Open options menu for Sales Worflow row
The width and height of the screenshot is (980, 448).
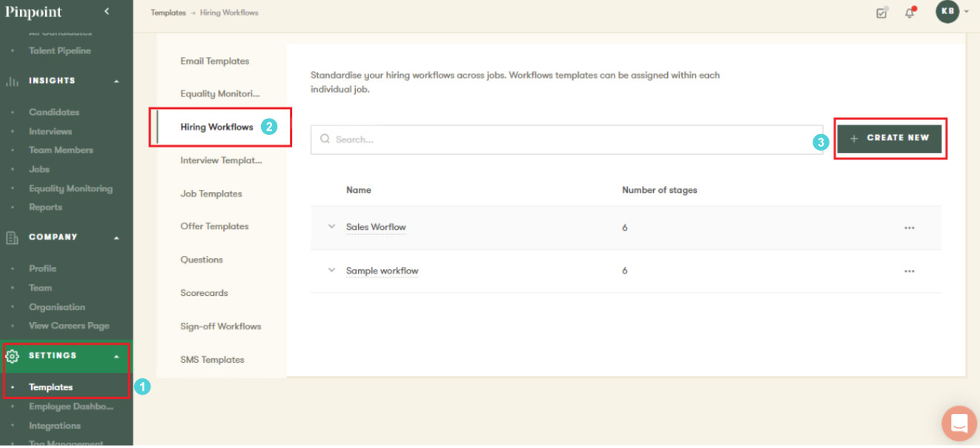point(910,228)
